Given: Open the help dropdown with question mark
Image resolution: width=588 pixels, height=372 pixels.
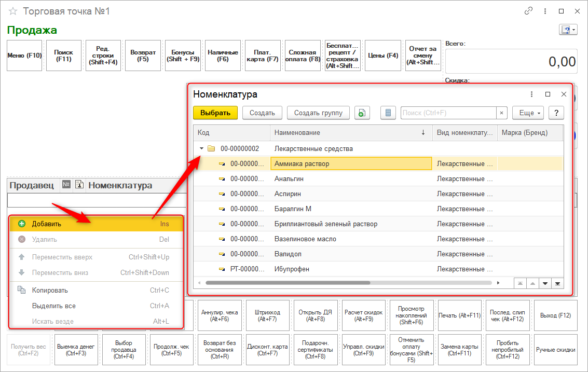Looking at the screenshot, I should click(x=568, y=30).
